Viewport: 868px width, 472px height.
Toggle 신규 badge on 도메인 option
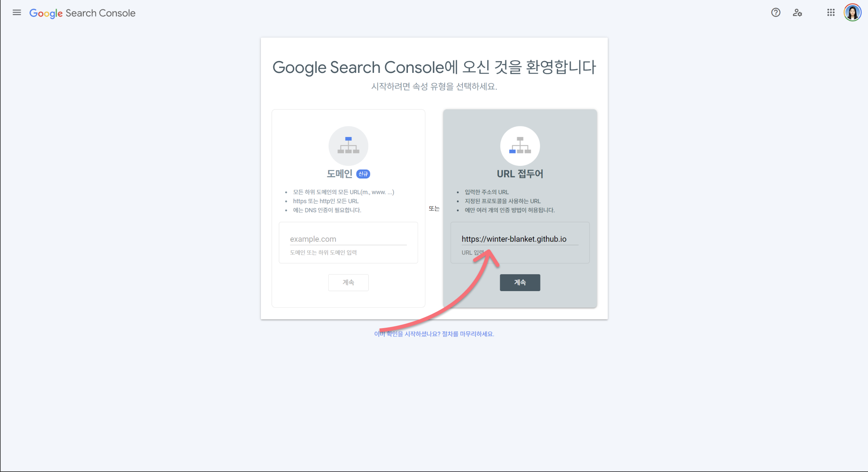click(364, 173)
